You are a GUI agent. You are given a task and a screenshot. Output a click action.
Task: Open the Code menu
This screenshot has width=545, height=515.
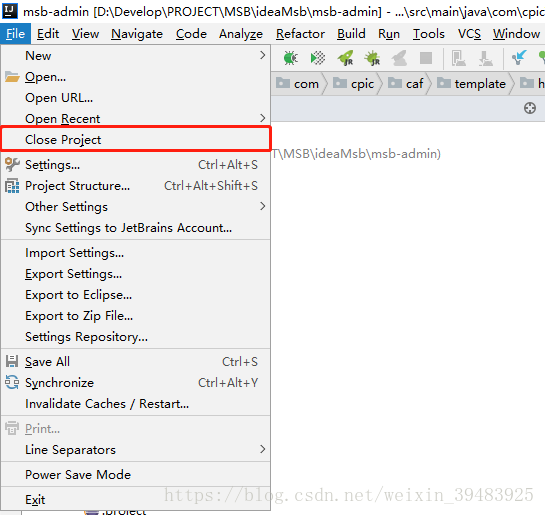click(x=191, y=34)
